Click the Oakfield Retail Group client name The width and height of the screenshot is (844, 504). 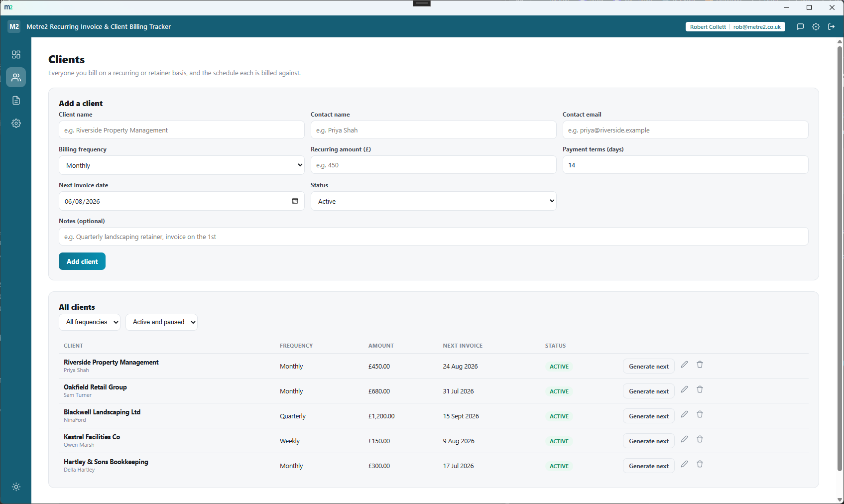[x=95, y=387]
